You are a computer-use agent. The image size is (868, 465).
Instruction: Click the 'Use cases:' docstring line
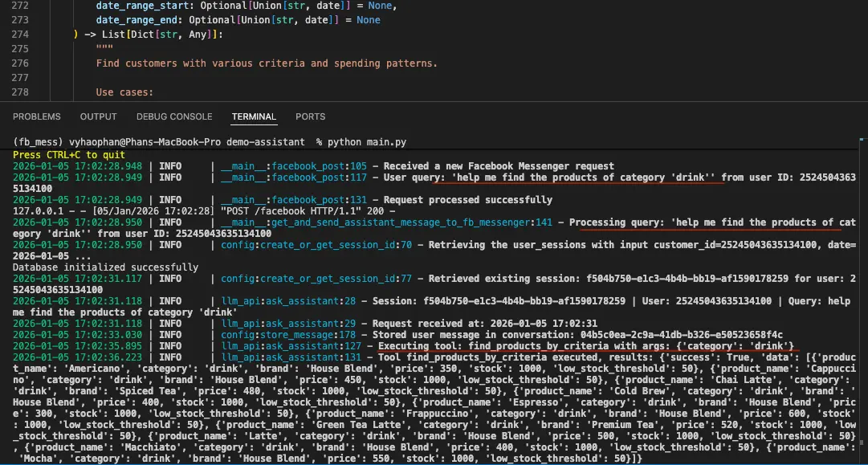124,92
